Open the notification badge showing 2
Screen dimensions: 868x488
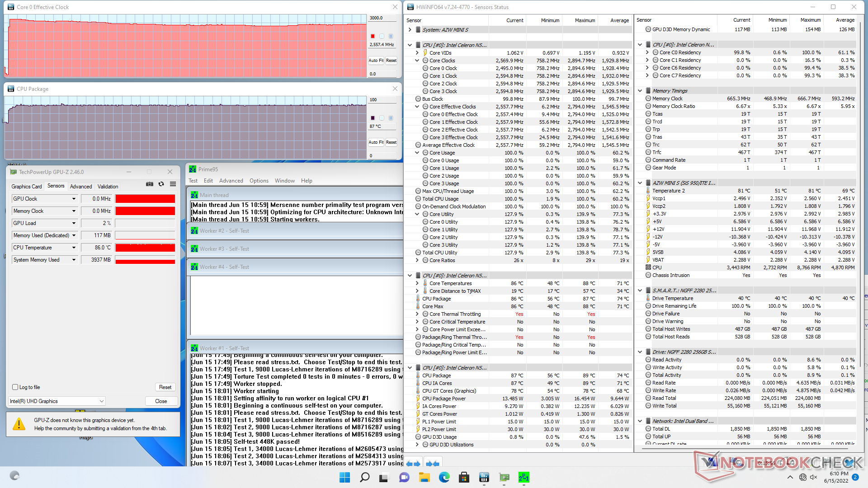[x=855, y=477]
